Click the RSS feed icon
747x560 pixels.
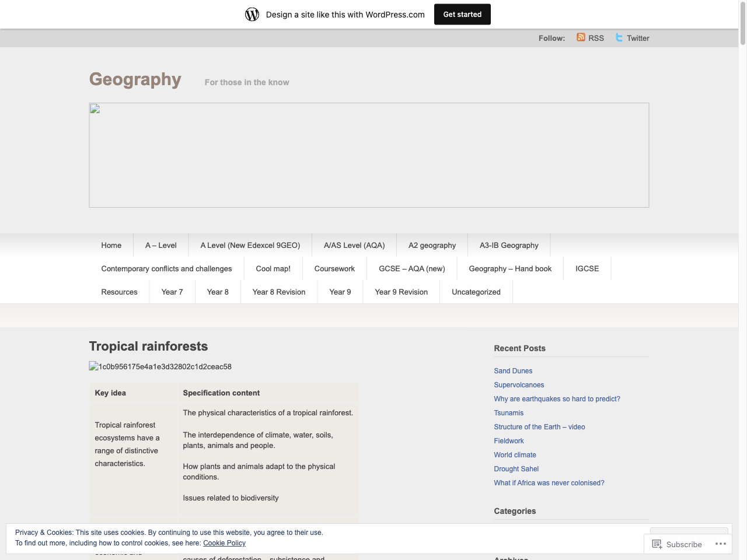pyautogui.click(x=581, y=37)
